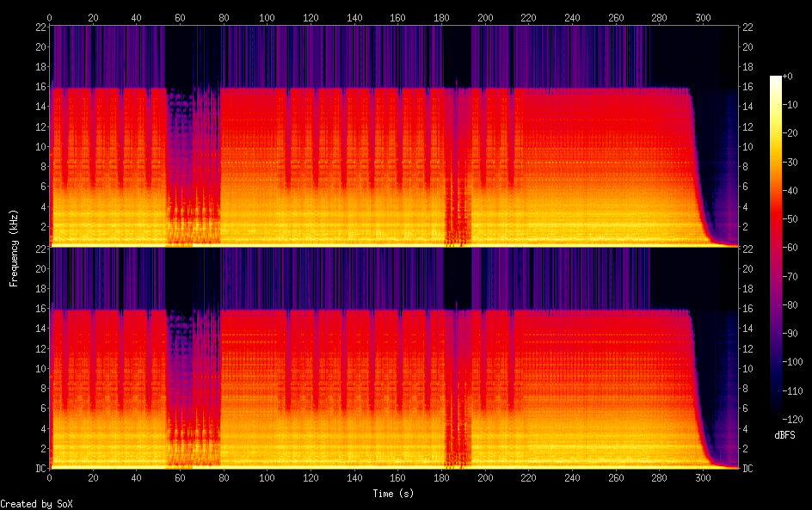The width and height of the screenshot is (812, 510).
Task: Click the "100" tick on the top time axis
Action: (268, 17)
